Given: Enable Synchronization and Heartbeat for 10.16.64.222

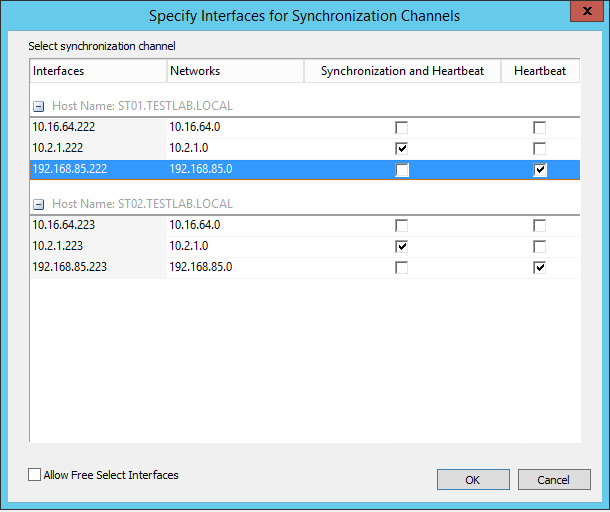Looking at the screenshot, I should [402, 128].
